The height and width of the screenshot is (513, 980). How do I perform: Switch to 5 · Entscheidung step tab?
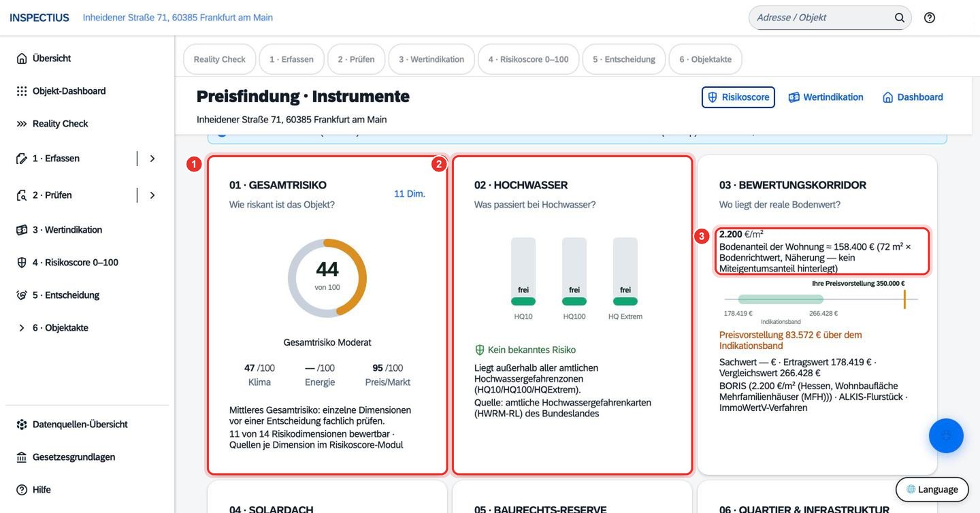624,59
